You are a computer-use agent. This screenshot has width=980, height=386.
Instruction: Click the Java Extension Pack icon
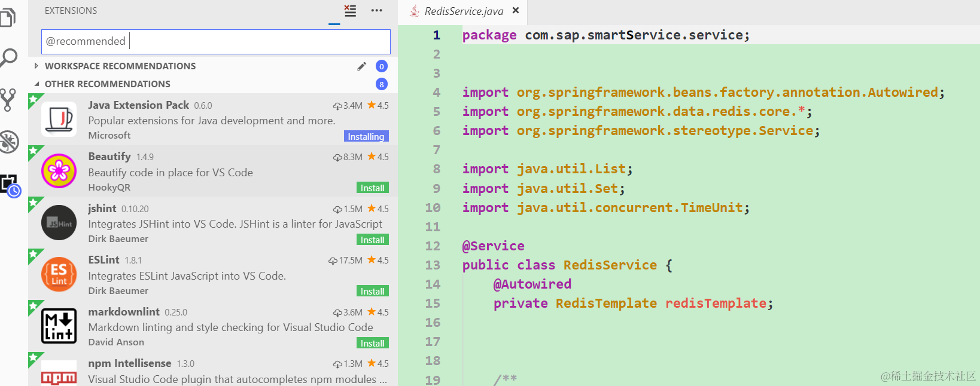pos(59,120)
